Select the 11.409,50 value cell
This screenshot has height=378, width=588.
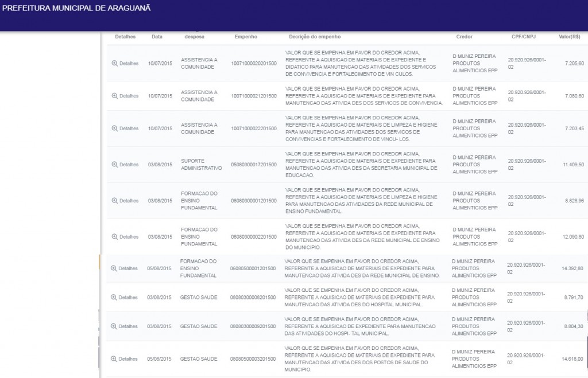coord(573,165)
